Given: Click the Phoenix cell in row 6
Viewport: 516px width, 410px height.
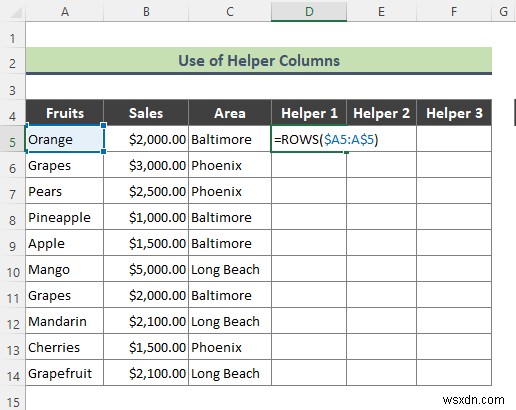Looking at the screenshot, I should [x=230, y=165].
